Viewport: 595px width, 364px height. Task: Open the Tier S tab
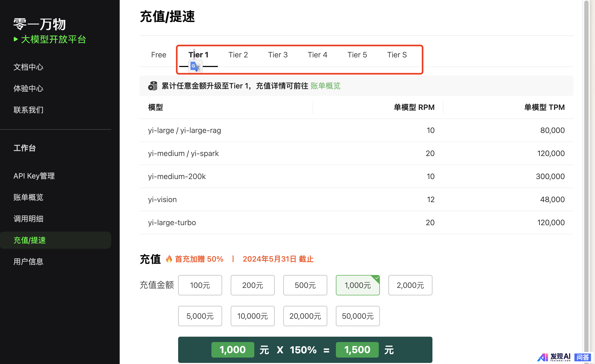point(397,55)
